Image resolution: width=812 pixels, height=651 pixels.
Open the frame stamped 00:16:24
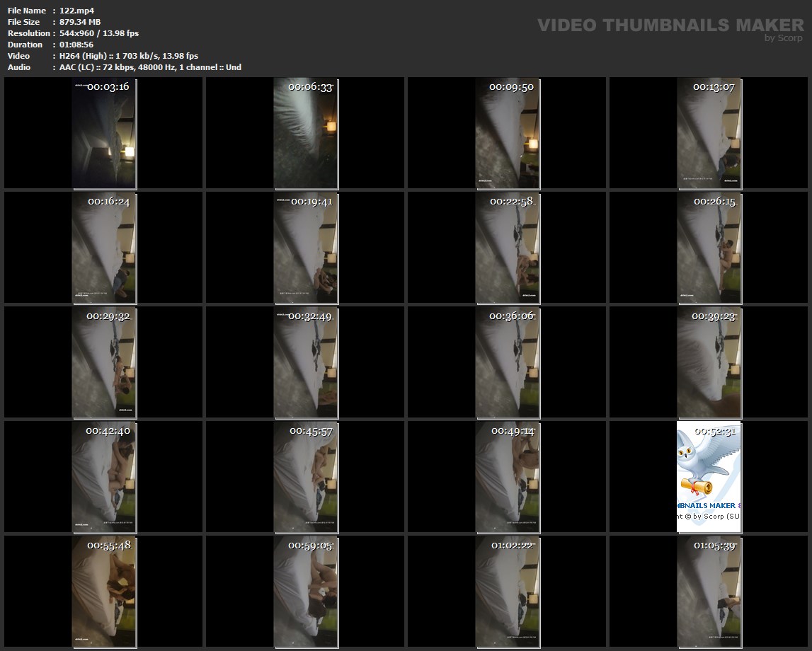click(104, 248)
